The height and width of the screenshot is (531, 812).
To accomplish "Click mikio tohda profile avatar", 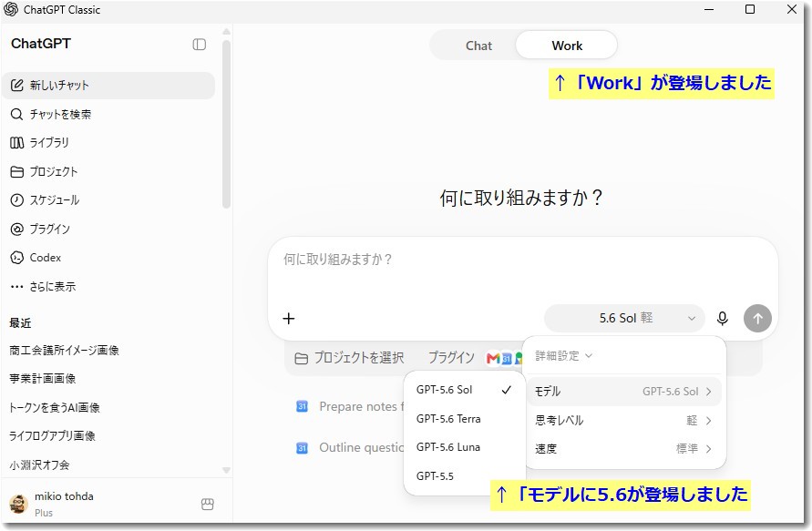I will tap(18, 504).
